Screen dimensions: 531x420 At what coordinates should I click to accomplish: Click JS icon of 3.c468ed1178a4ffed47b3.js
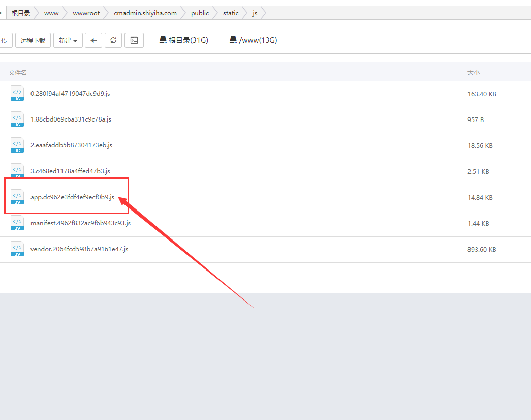point(17,171)
